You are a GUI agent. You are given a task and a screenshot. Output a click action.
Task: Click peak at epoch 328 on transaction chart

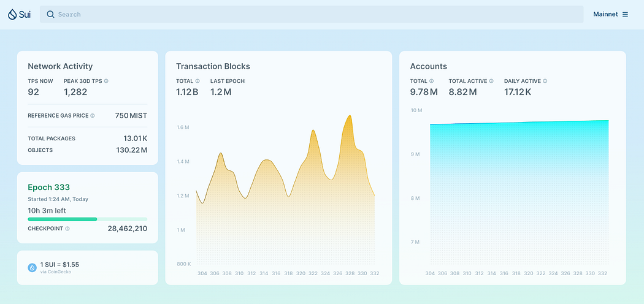350,116
